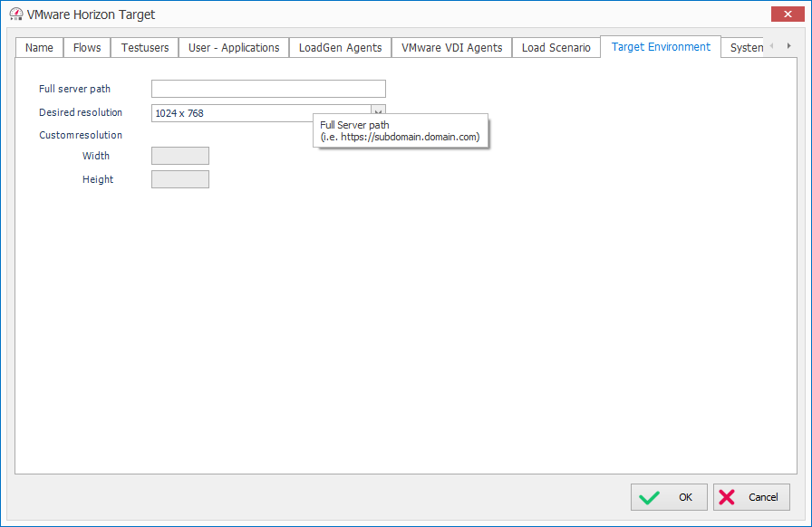Open the partially visible System tab

pyautogui.click(x=743, y=48)
